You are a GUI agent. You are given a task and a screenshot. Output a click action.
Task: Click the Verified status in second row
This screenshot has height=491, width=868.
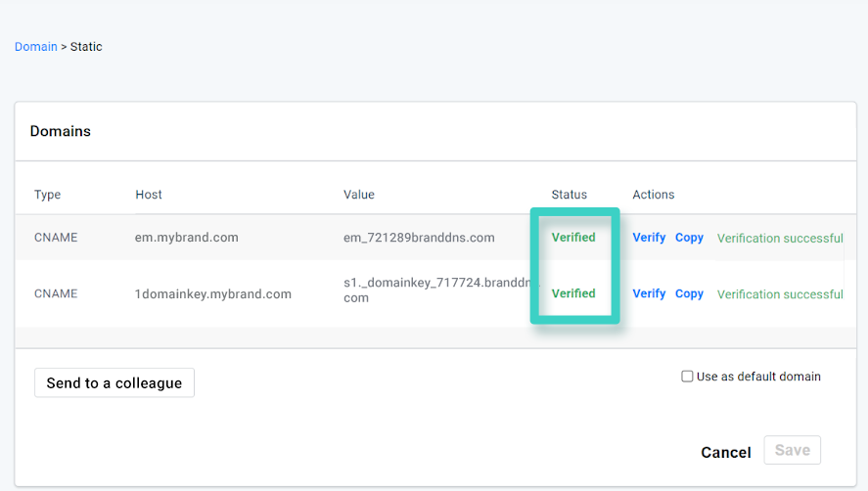pyautogui.click(x=573, y=293)
